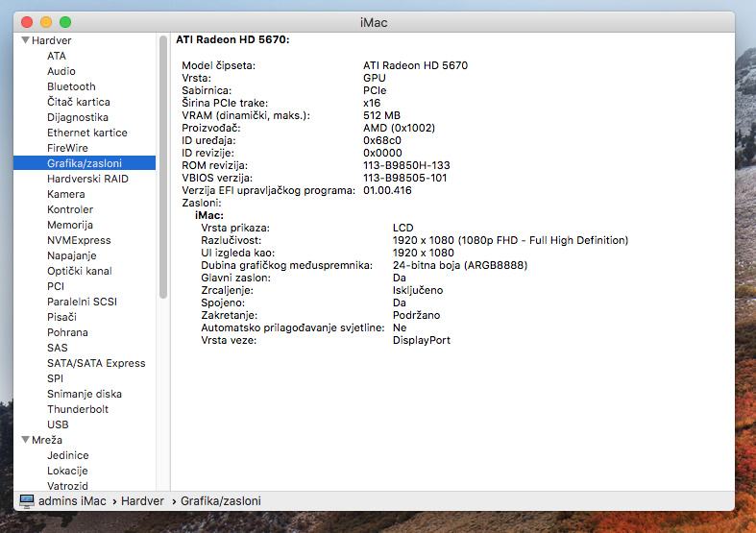Click the iMac computer icon in path bar

tap(27, 500)
